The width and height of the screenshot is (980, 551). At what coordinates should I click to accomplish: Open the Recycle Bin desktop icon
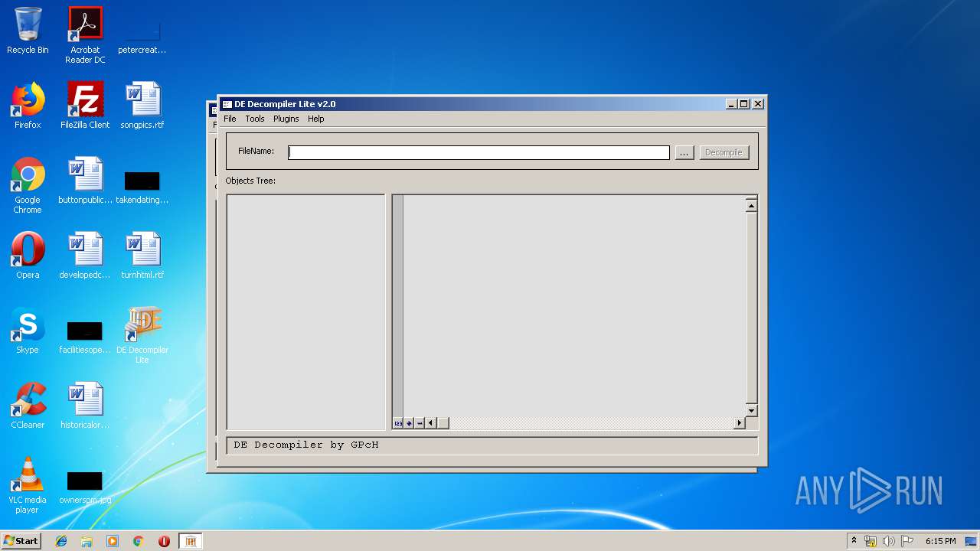click(x=28, y=31)
